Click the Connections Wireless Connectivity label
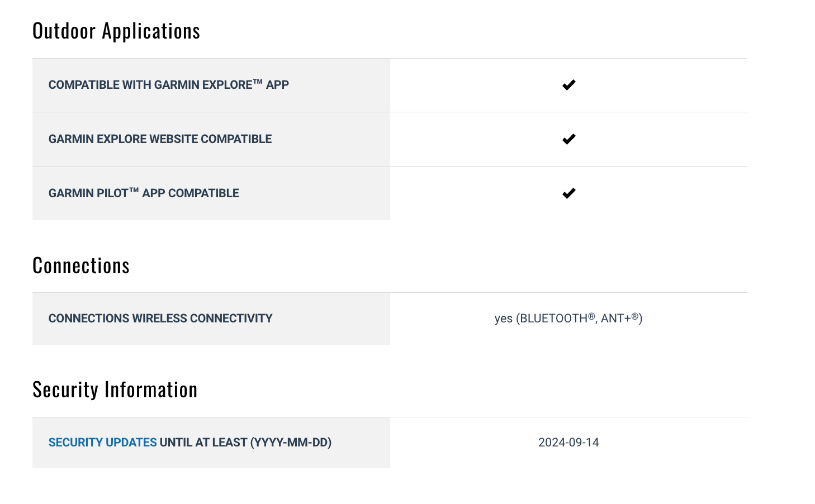 (x=160, y=318)
